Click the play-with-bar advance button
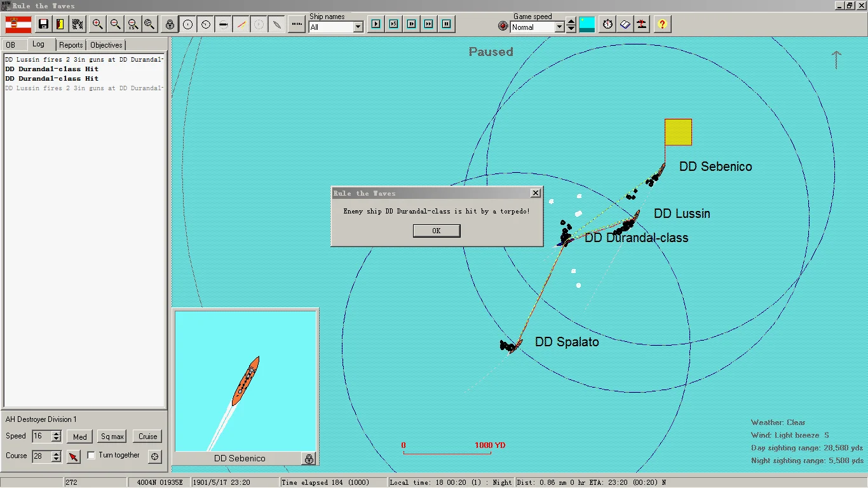This screenshot has height=488, width=868. pyautogui.click(x=411, y=24)
